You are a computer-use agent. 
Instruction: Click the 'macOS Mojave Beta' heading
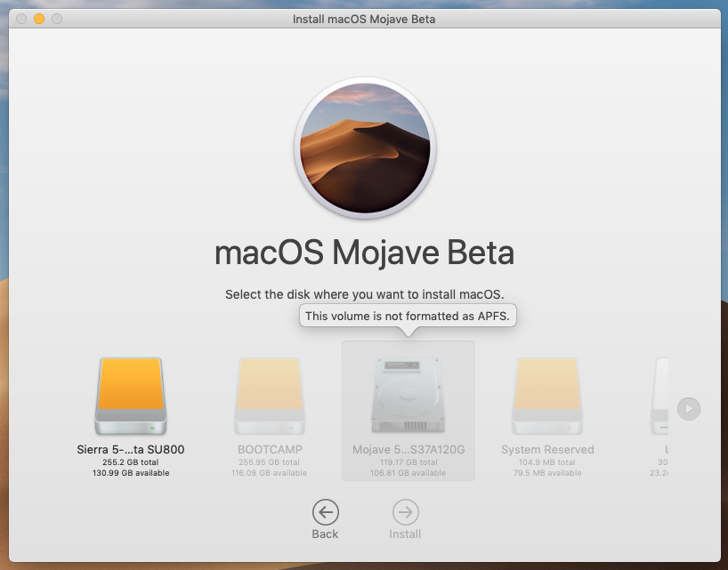click(x=365, y=253)
